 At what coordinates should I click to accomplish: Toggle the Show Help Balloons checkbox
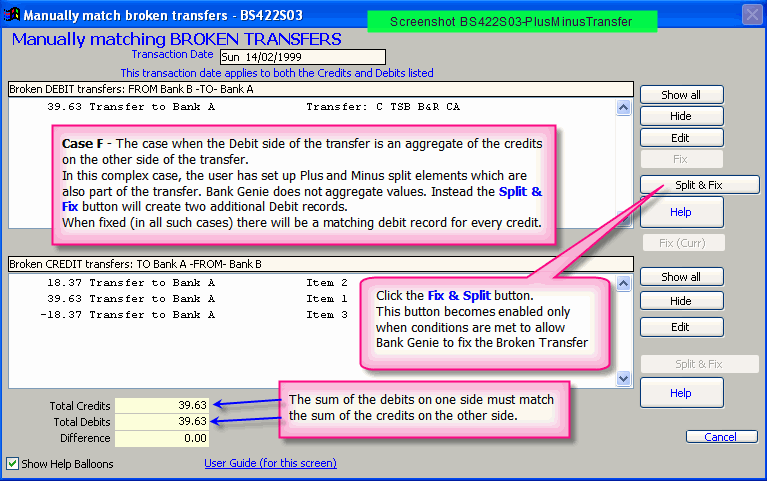click(12, 464)
